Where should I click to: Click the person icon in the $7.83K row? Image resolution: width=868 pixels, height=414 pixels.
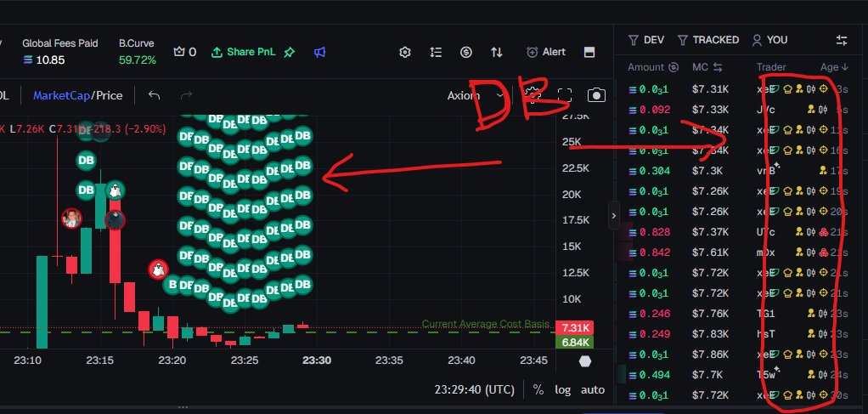coord(811,333)
